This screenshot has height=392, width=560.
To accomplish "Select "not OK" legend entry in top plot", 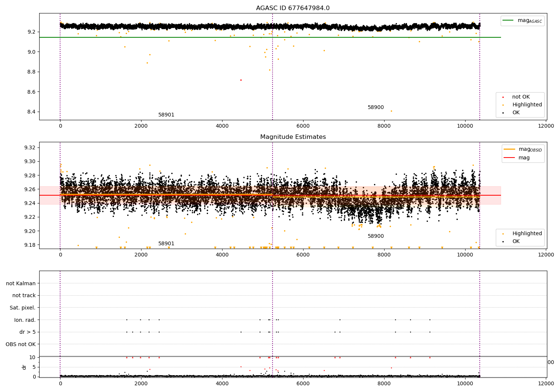I will click(x=521, y=97).
